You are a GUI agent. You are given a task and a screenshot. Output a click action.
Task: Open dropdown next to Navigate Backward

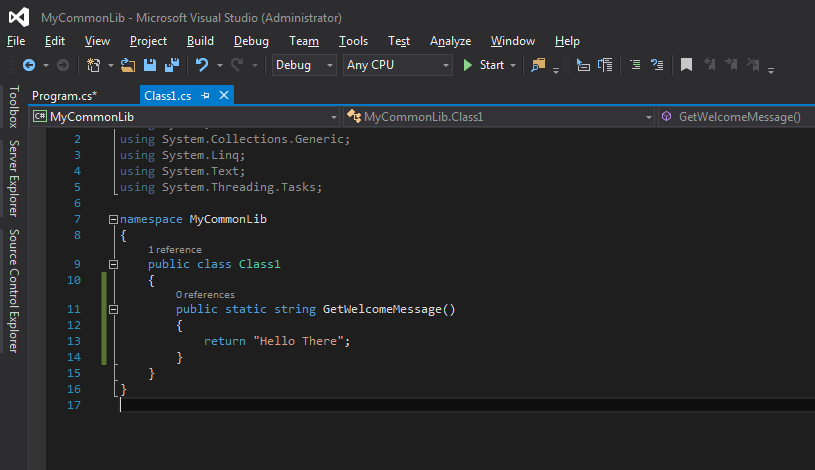coord(46,66)
